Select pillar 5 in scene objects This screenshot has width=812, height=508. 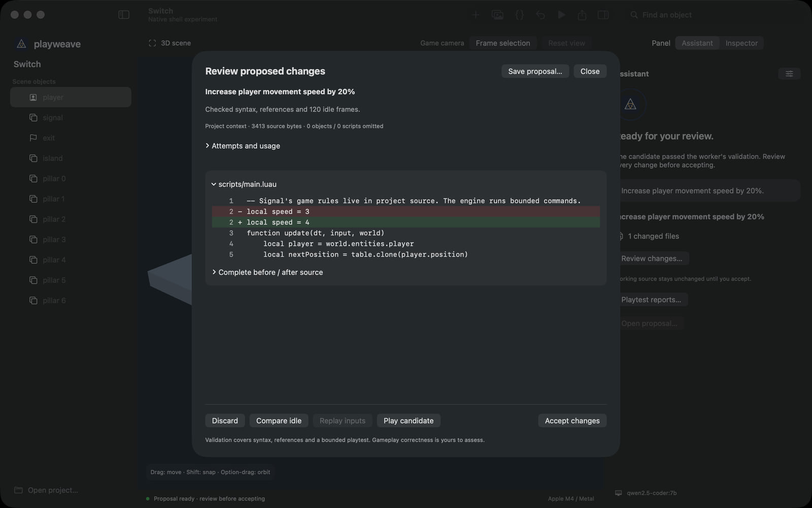[71, 280]
